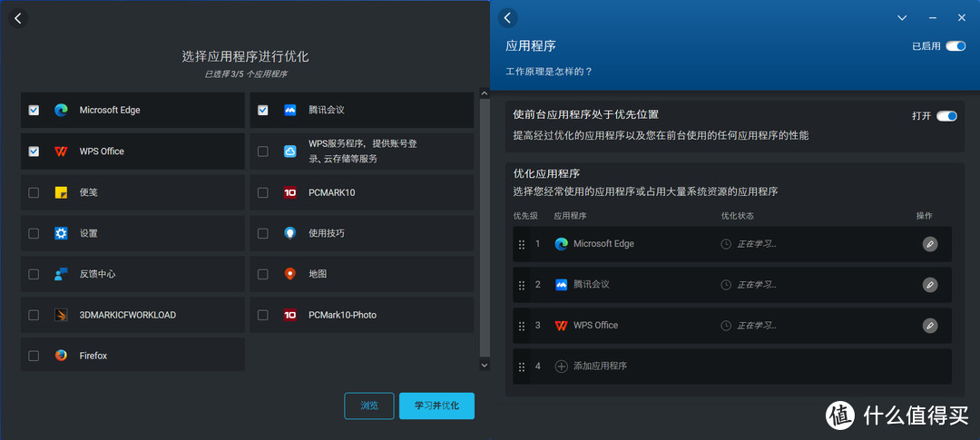Click 便笺 sticky note icon

[61, 192]
